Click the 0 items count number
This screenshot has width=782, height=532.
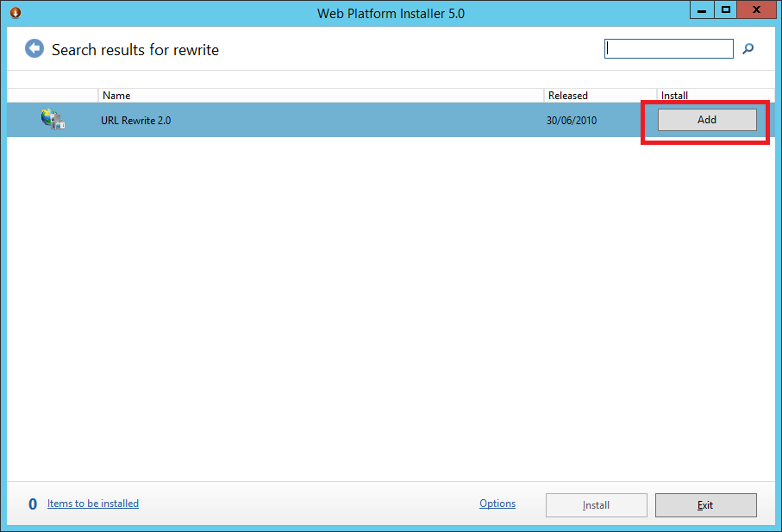(33, 504)
